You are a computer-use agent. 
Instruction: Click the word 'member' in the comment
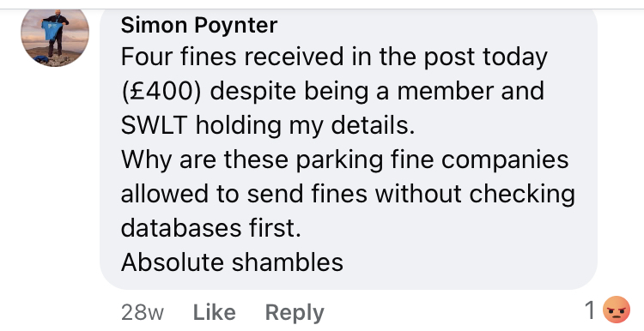445,91
